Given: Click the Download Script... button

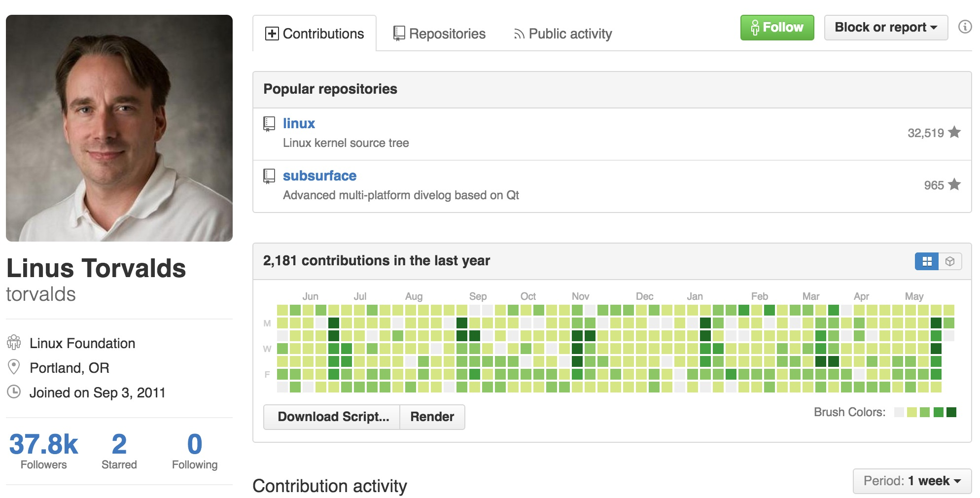Looking at the screenshot, I should pos(333,417).
